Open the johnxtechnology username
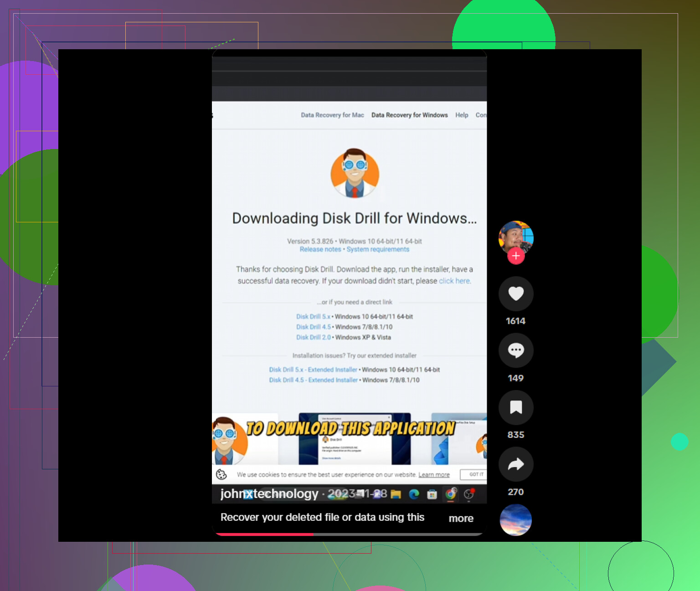Image resolution: width=700 pixels, height=591 pixels. 269,494
